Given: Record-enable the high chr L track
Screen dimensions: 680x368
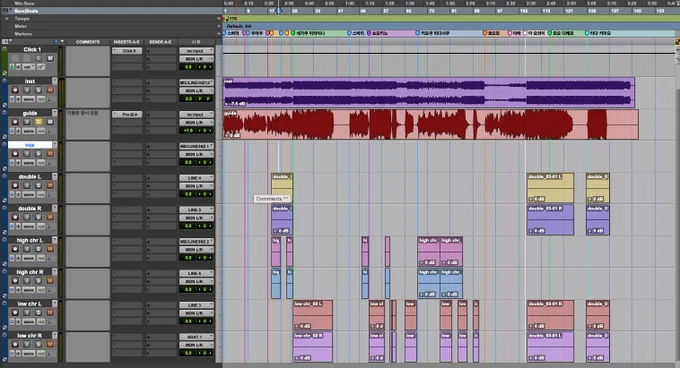Looking at the screenshot, I should click(15, 249).
